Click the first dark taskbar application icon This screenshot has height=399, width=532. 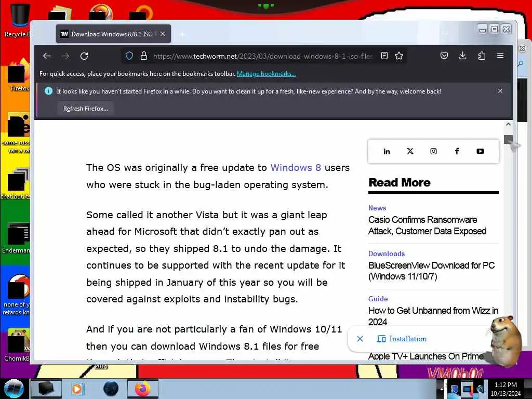pos(46,389)
